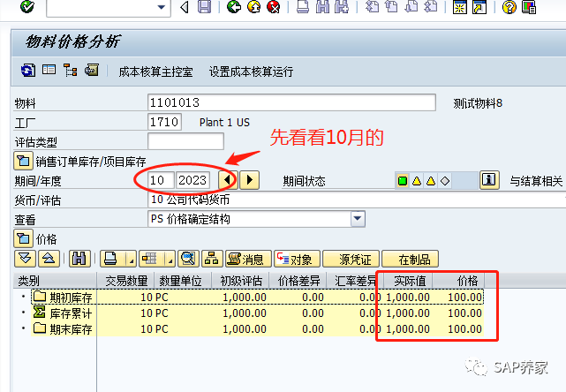This screenshot has width=566, height=392.
Task: Click the Find Next binoculars icon
Action: 342,6
